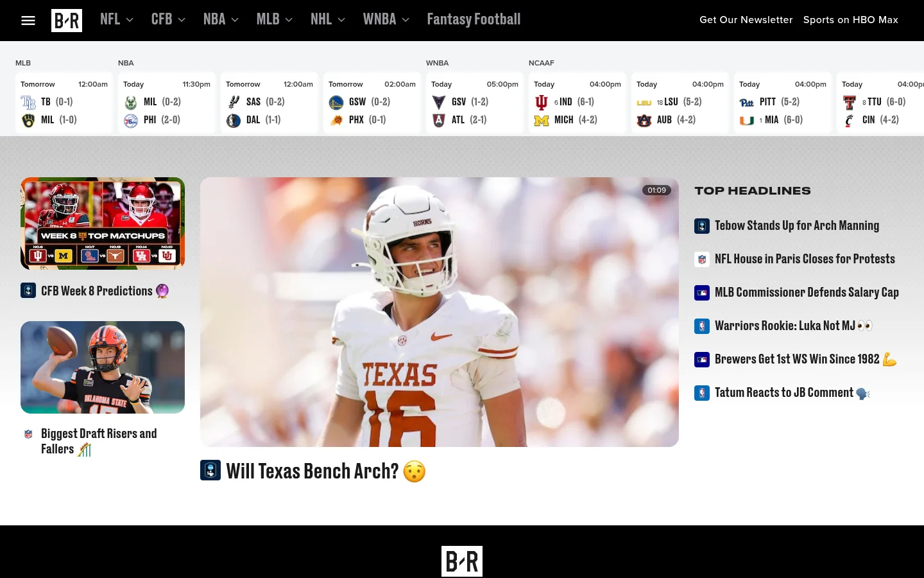Click the TOP HEADLINES heading
Screen dimensions: 924x578
coord(753,191)
